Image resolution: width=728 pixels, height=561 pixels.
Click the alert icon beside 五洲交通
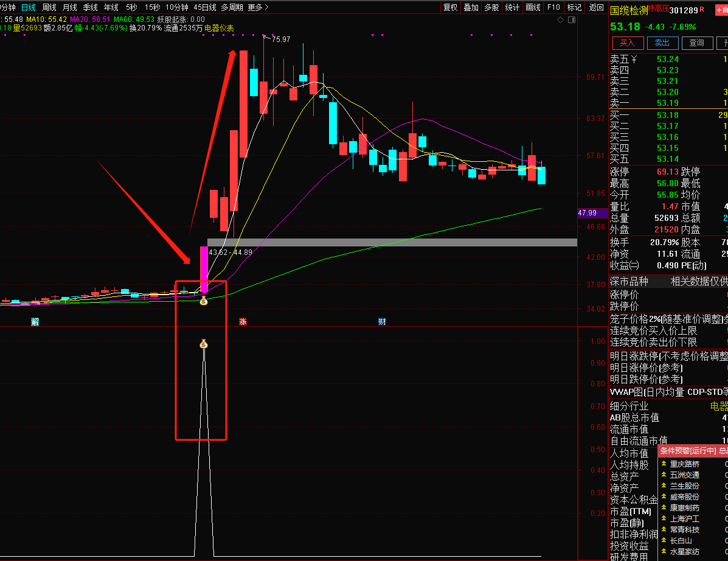[664, 475]
